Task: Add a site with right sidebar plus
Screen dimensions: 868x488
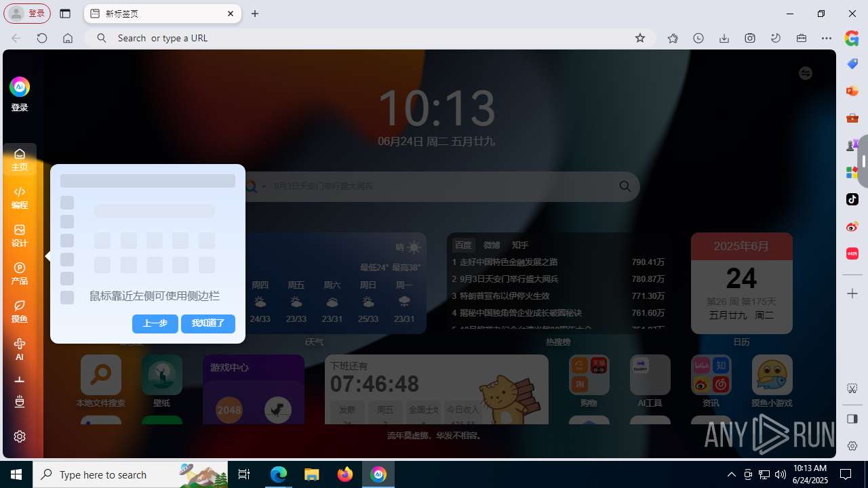Action: coord(852,293)
